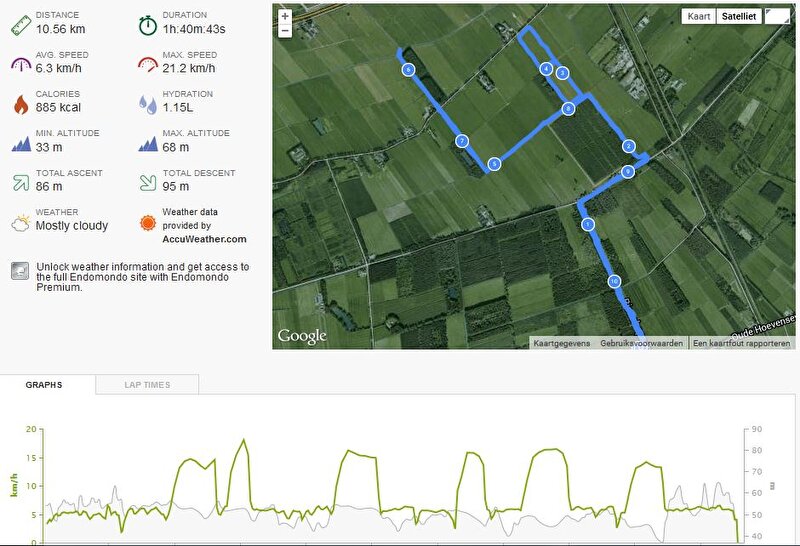Image resolution: width=800 pixels, height=546 pixels.
Task: Click the green ruler distance icon
Action: click(x=21, y=25)
